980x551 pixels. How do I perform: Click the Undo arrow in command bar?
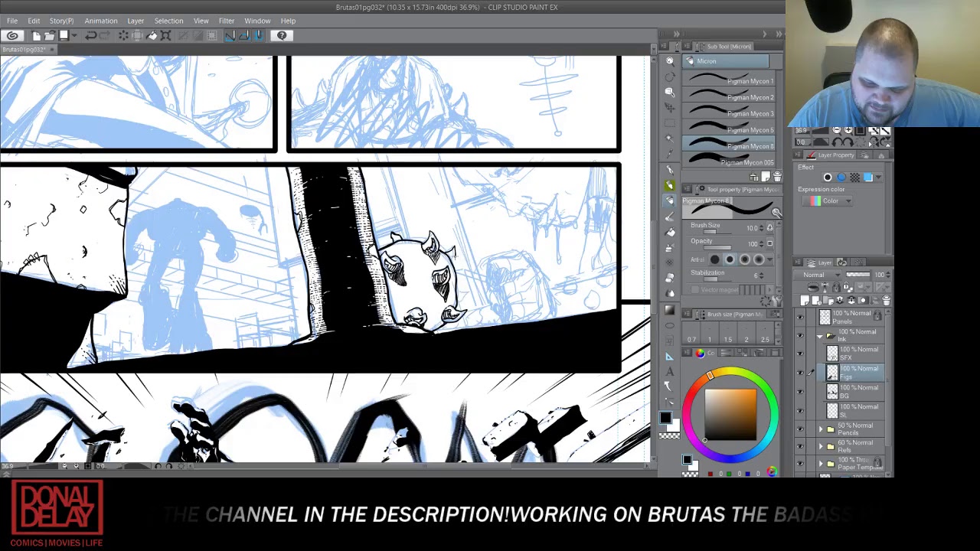(90, 35)
